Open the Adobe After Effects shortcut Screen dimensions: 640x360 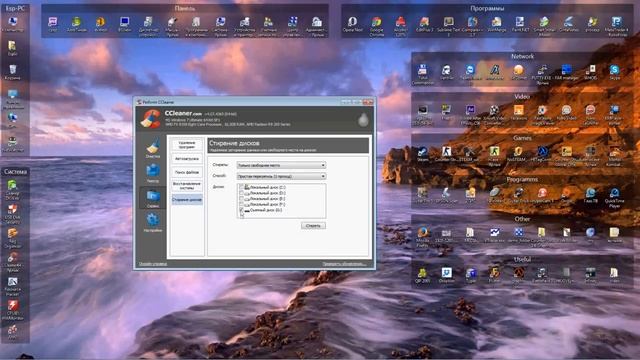pos(470,114)
